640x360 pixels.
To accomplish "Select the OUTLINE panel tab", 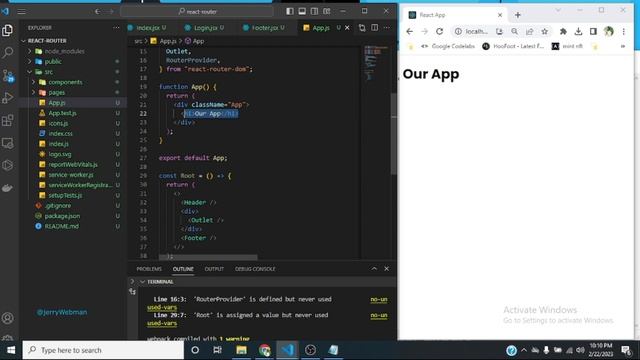I will (x=183, y=269).
